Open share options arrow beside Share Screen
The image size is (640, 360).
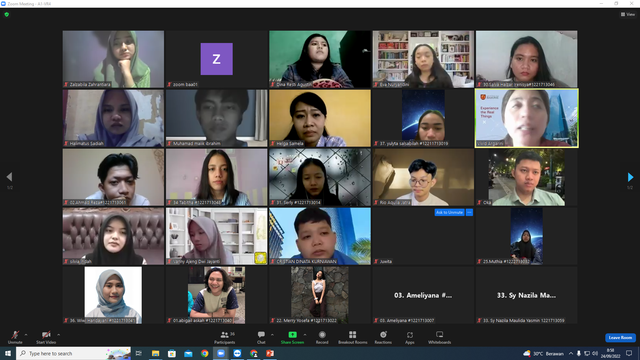click(305, 335)
